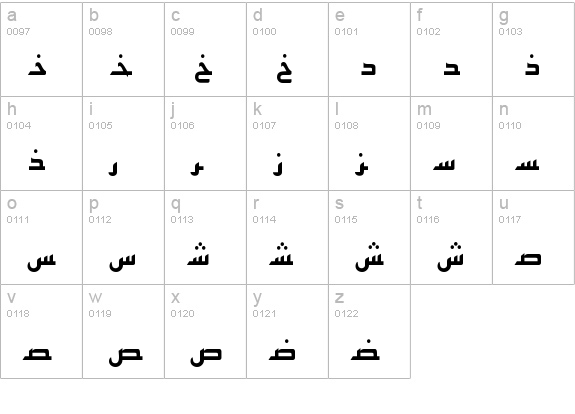This screenshot has width=575, height=414.
Task: Pick the glyph cell labeled d 0100
Action: click(288, 50)
